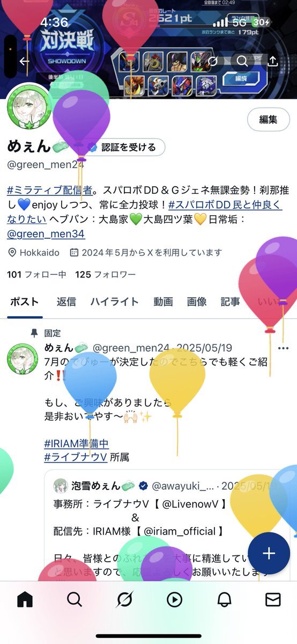The height and width of the screenshot is (644, 297).
Task: Open video tab play icon
Action: [x=174, y=599]
